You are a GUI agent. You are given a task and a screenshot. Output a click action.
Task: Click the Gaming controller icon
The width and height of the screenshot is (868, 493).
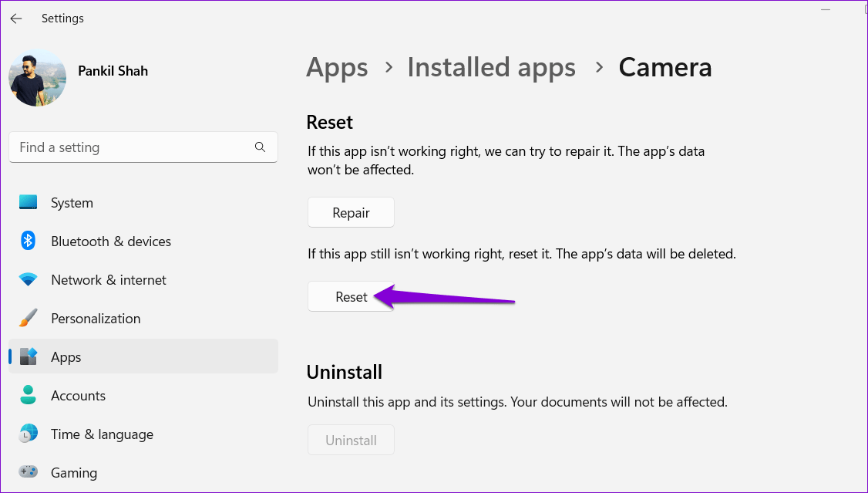point(28,472)
